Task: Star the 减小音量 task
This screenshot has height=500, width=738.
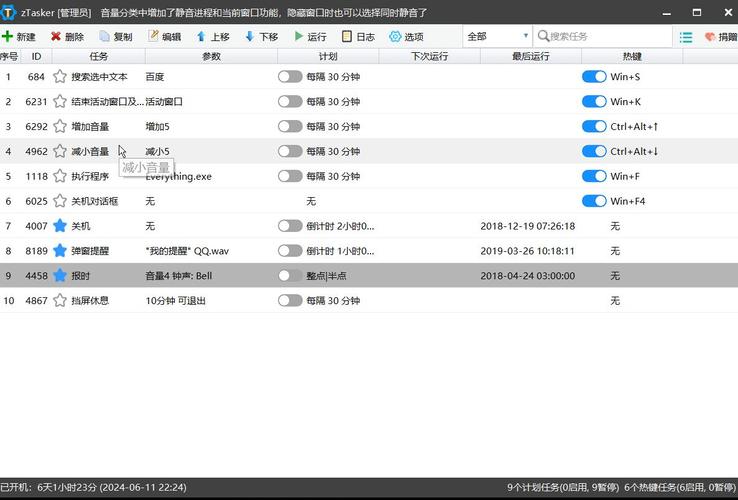Action: [x=60, y=151]
